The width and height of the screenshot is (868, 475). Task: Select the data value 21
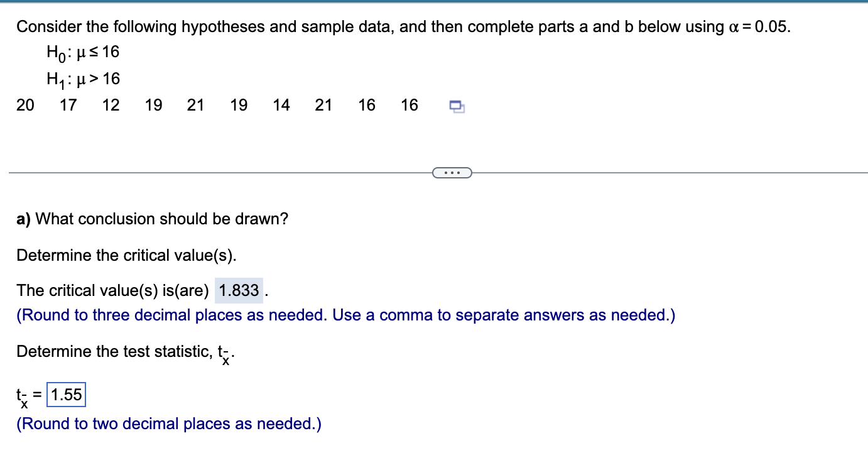[x=195, y=105]
